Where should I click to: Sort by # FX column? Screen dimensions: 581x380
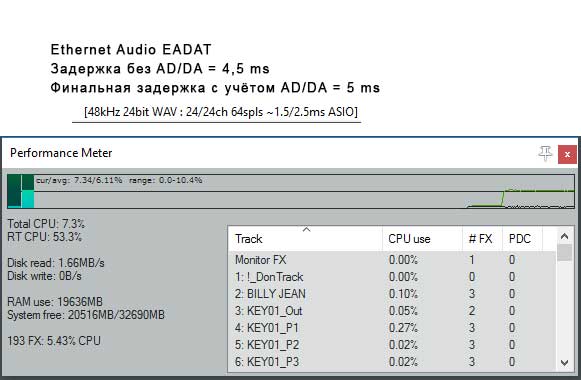pyautogui.click(x=482, y=239)
